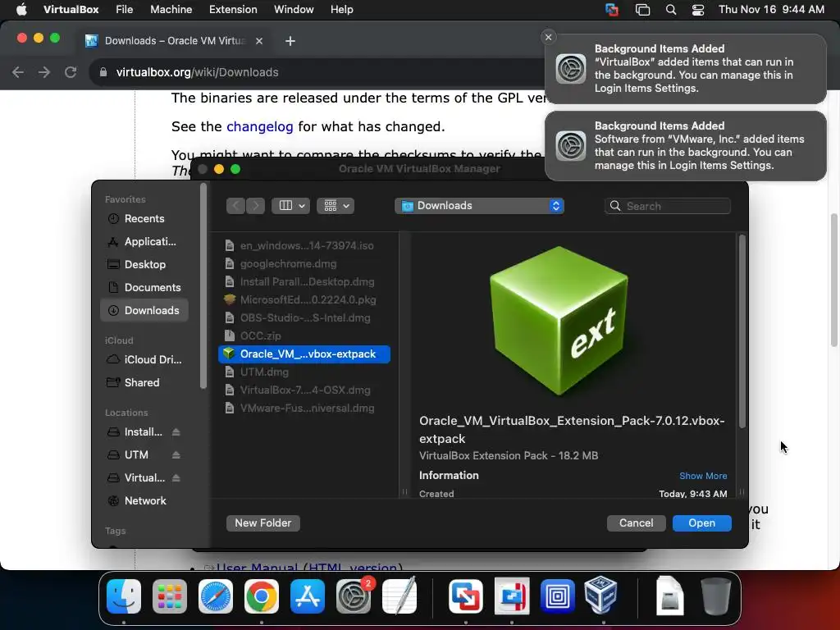Click the VMware-Fusion universal.dmg file
This screenshot has width=840, height=630.
(304, 409)
